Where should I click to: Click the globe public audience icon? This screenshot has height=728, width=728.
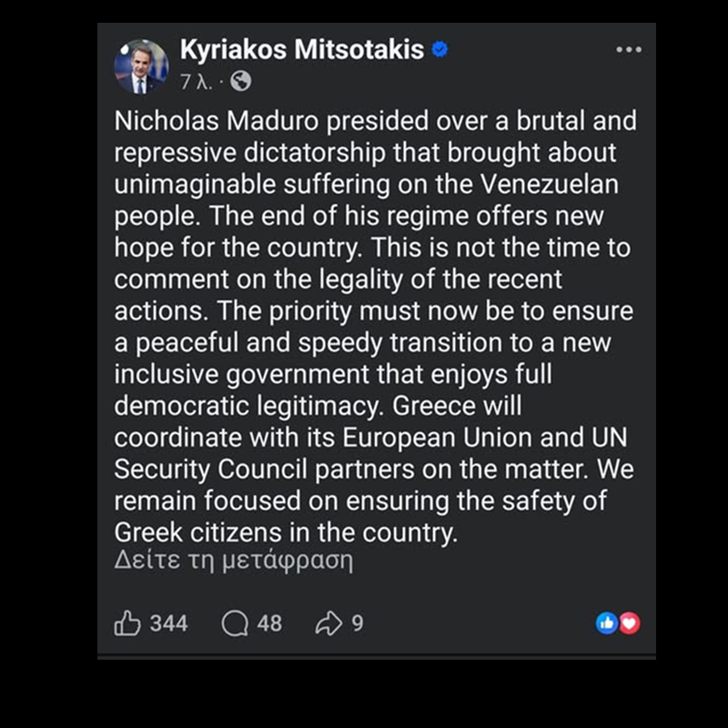point(240,82)
